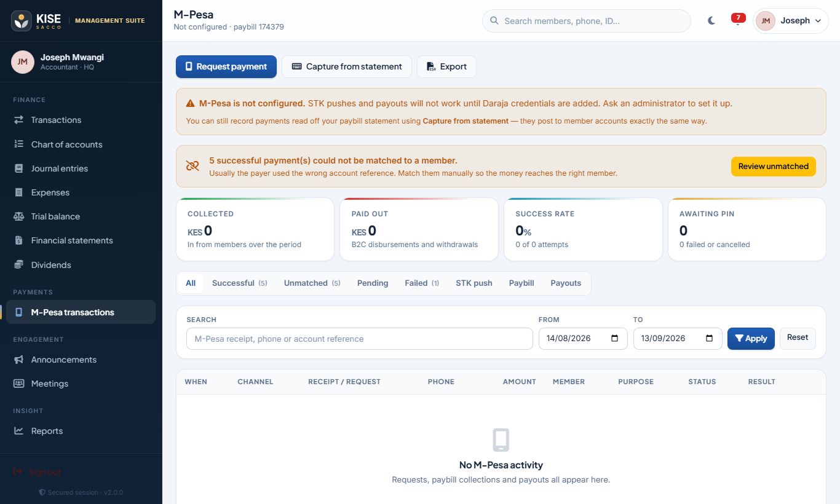Click the Joseph Mwangi sidebar avatar
This screenshot has height=504, width=840.
click(x=22, y=62)
